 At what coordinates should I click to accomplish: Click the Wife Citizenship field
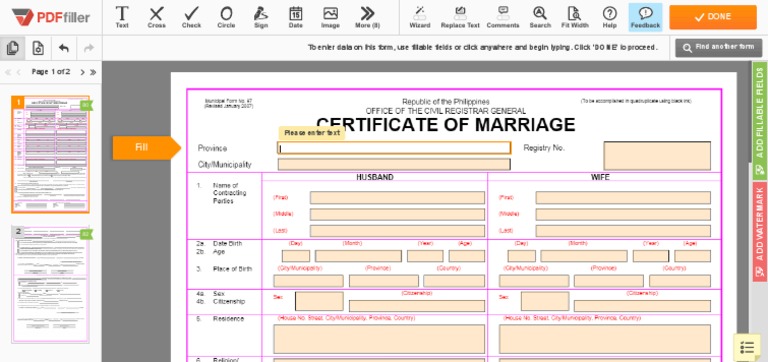pyautogui.click(x=642, y=306)
